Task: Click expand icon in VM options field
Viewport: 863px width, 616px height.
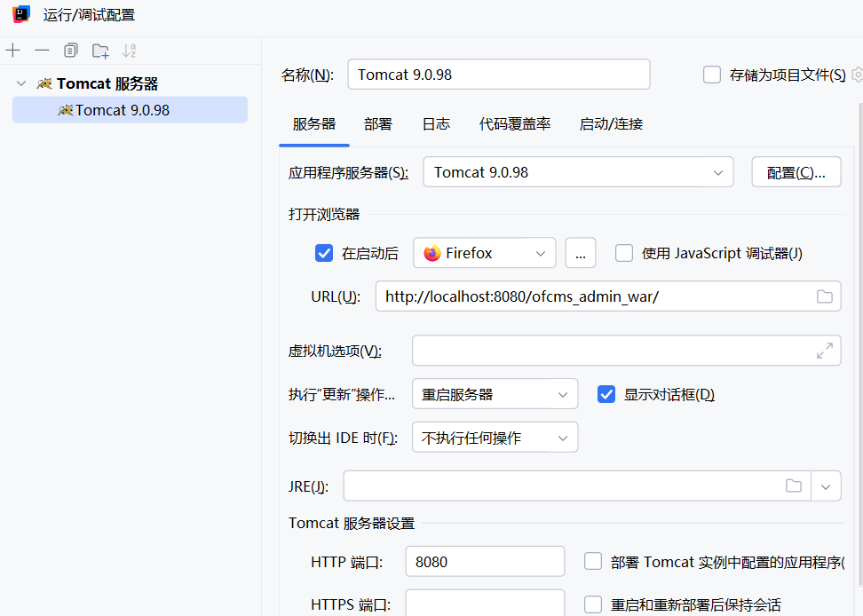Action: 824,351
